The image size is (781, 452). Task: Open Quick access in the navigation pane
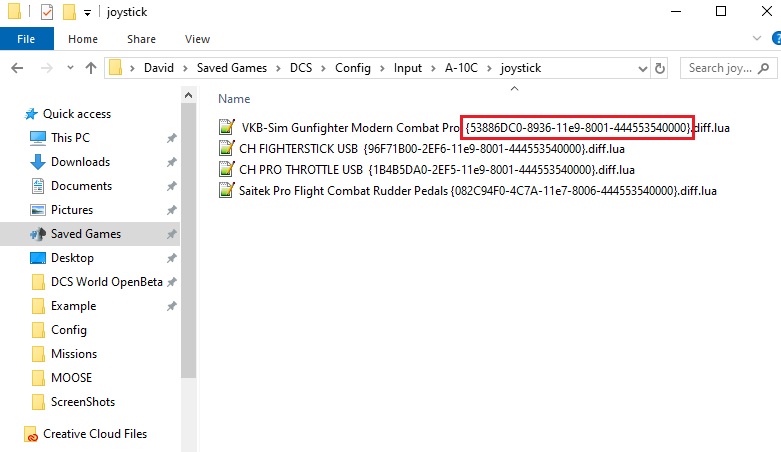[x=77, y=114]
